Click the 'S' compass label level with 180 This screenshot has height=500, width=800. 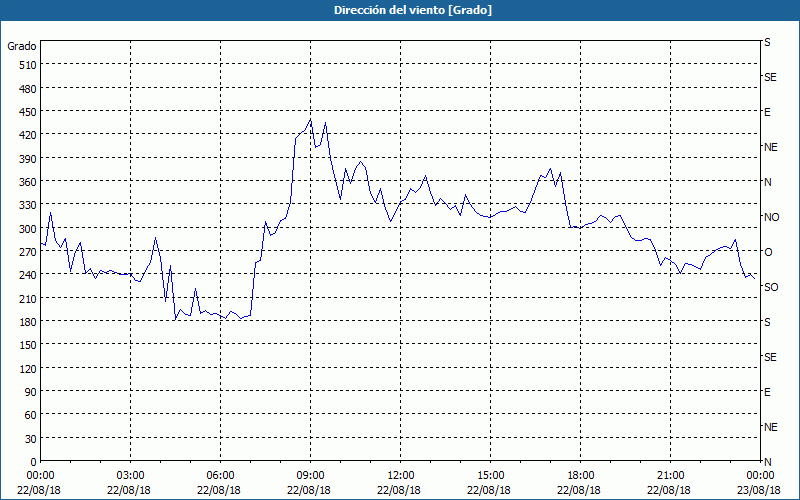767,322
